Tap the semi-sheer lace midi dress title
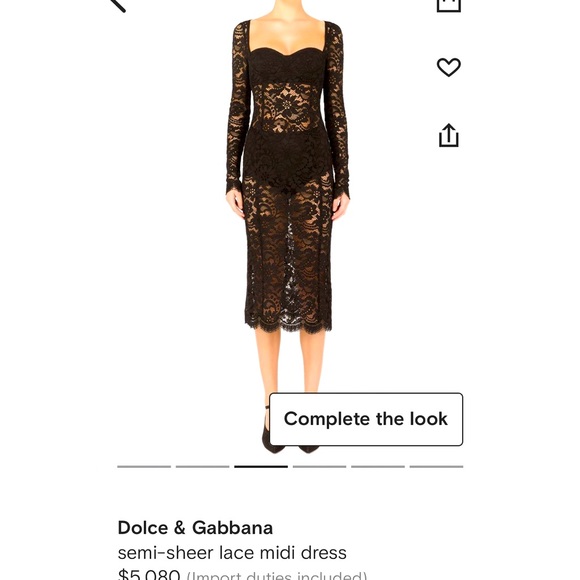 [x=232, y=553]
